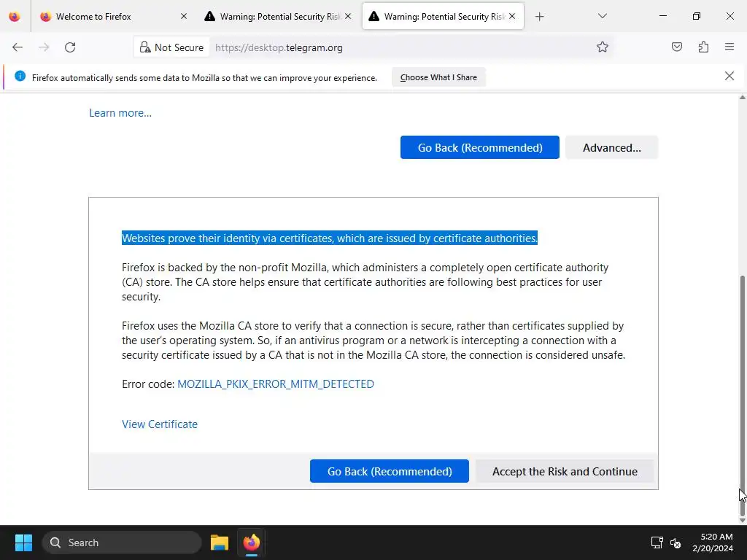Open a new tab with plus icon

(x=539, y=17)
